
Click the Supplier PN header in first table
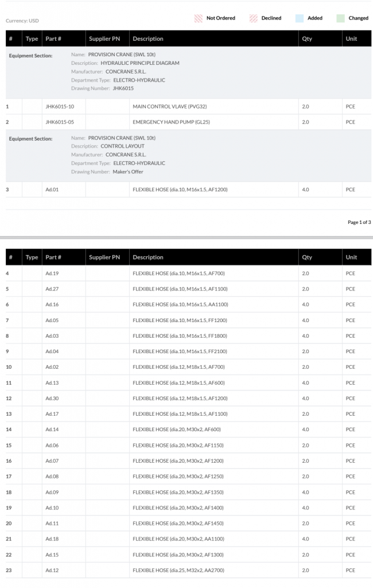[x=103, y=39]
